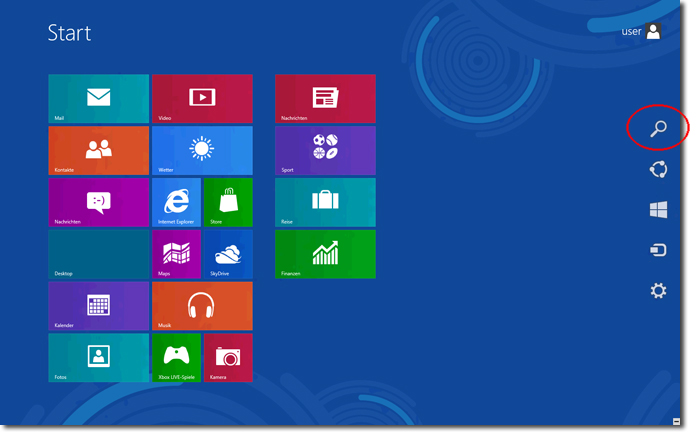Launch the Musik headphones tile
Screen dimensions: 700x445
pos(202,306)
